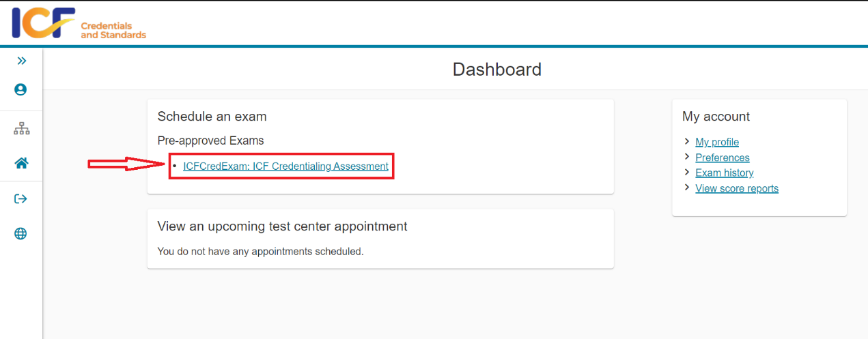Open the View score reports link

[736, 188]
